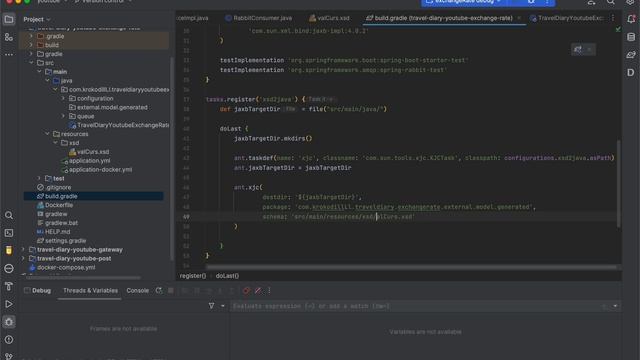The image size is (640, 360).
Task: Open the yellow bookmark tool window icon
Action: tap(9, 250)
